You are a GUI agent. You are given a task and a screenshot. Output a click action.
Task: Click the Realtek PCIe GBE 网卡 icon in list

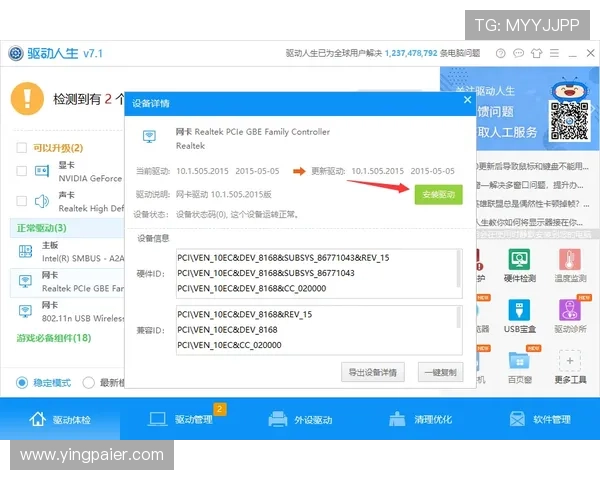26,281
